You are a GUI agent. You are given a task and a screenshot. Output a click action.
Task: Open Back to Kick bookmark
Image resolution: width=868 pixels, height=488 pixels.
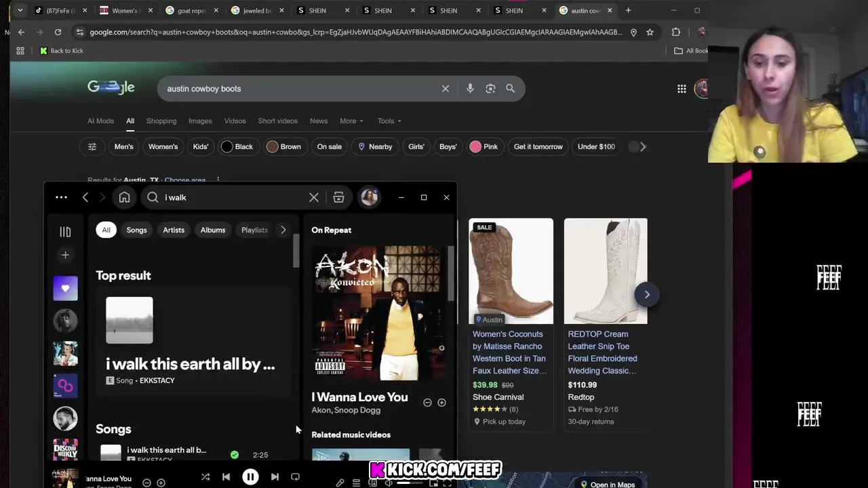pyautogui.click(x=62, y=51)
